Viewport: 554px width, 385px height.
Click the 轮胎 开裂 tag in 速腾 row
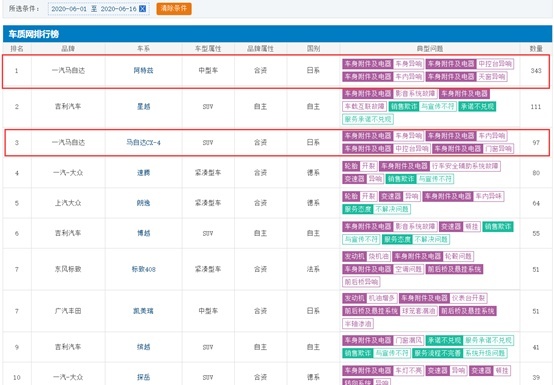point(360,166)
